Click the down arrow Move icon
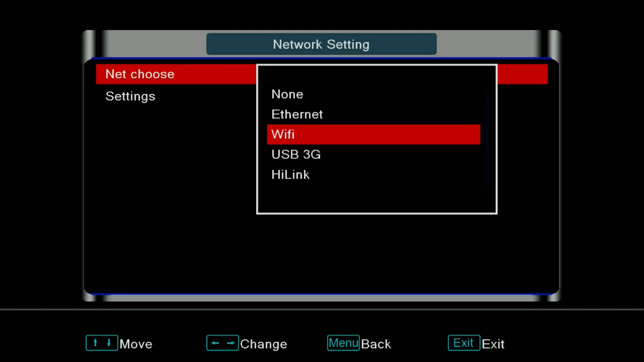 [109, 343]
